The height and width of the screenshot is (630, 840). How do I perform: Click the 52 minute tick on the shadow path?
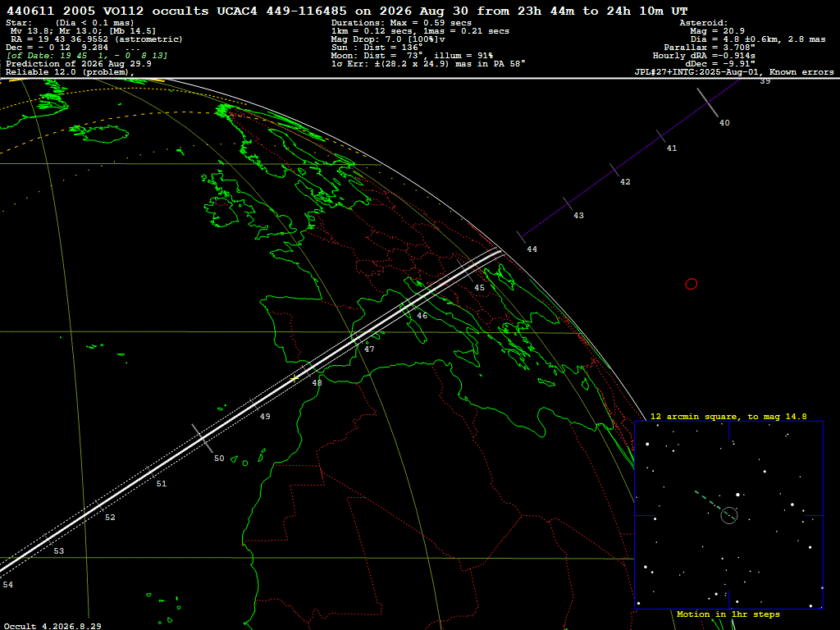pos(97,506)
